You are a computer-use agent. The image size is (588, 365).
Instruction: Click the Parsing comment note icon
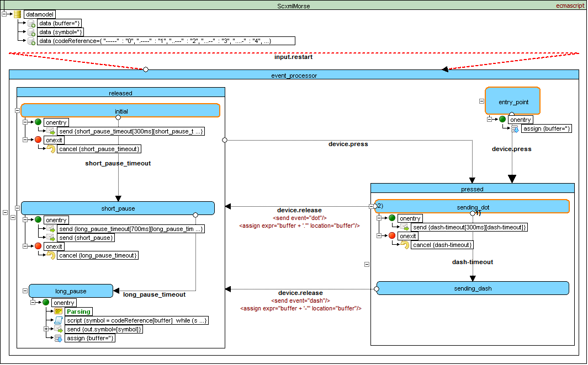[x=58, y=312]
